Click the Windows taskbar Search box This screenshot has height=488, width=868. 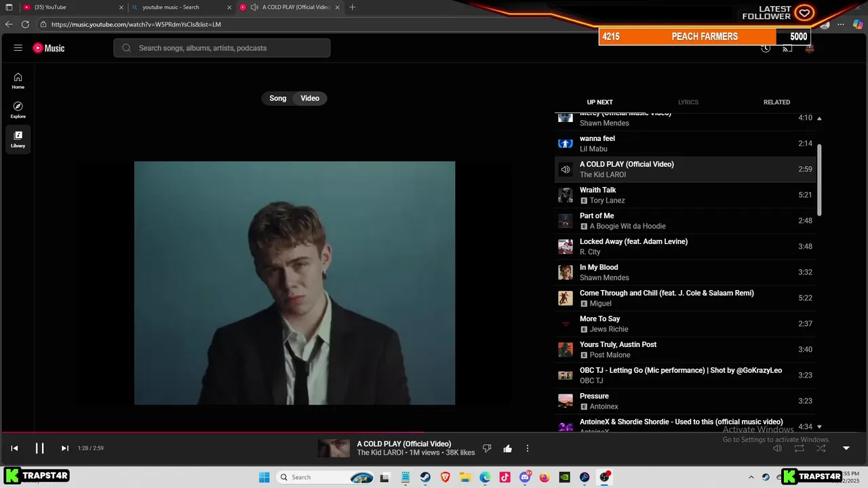pos(325,477)
